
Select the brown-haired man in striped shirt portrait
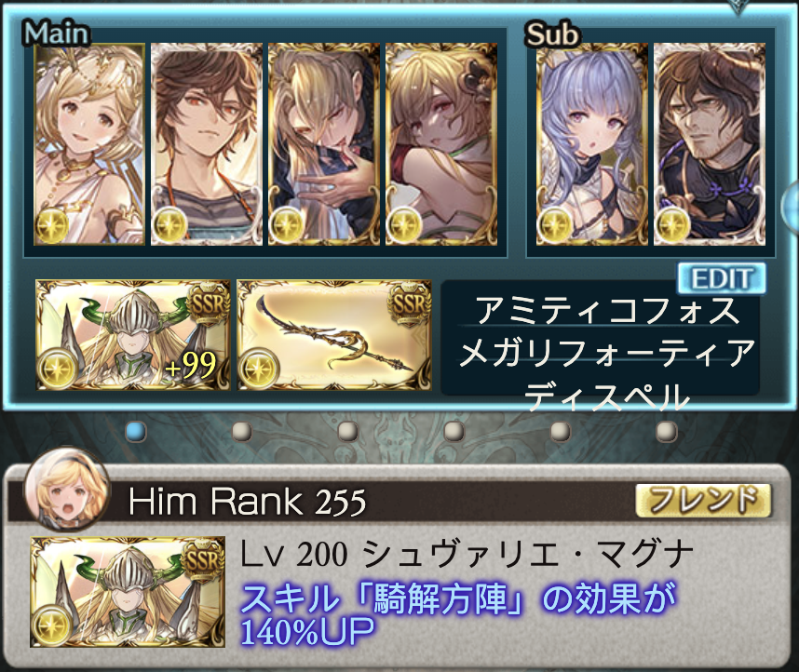pos(207,144)
